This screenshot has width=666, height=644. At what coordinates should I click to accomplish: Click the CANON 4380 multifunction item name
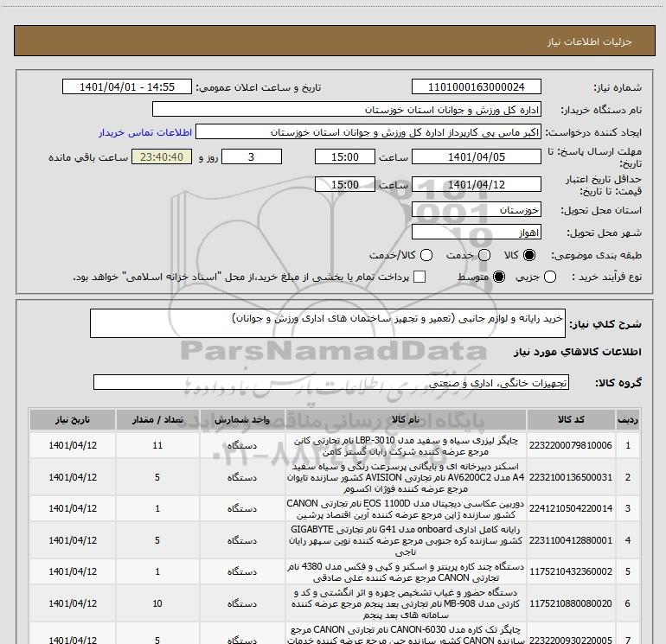(406, 572)
